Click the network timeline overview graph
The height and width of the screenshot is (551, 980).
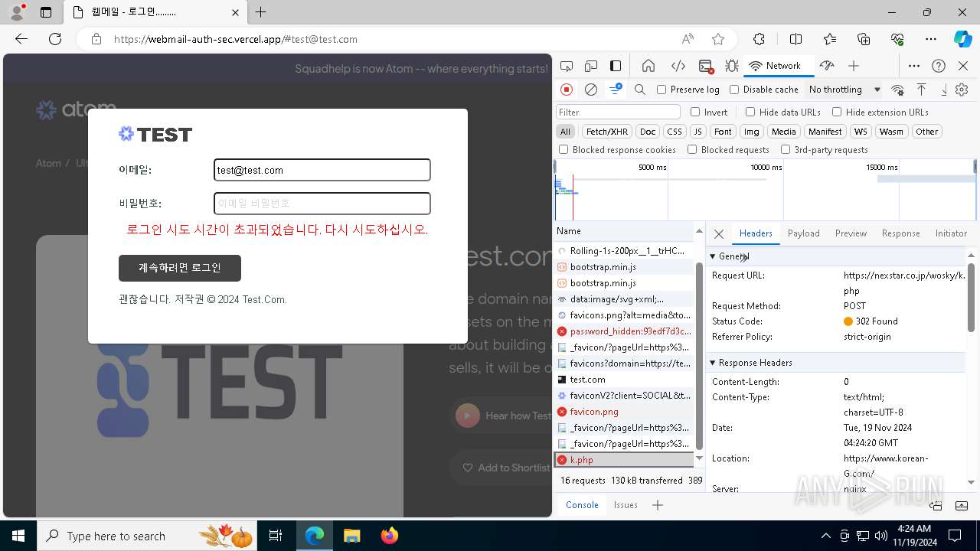point(765,190)
